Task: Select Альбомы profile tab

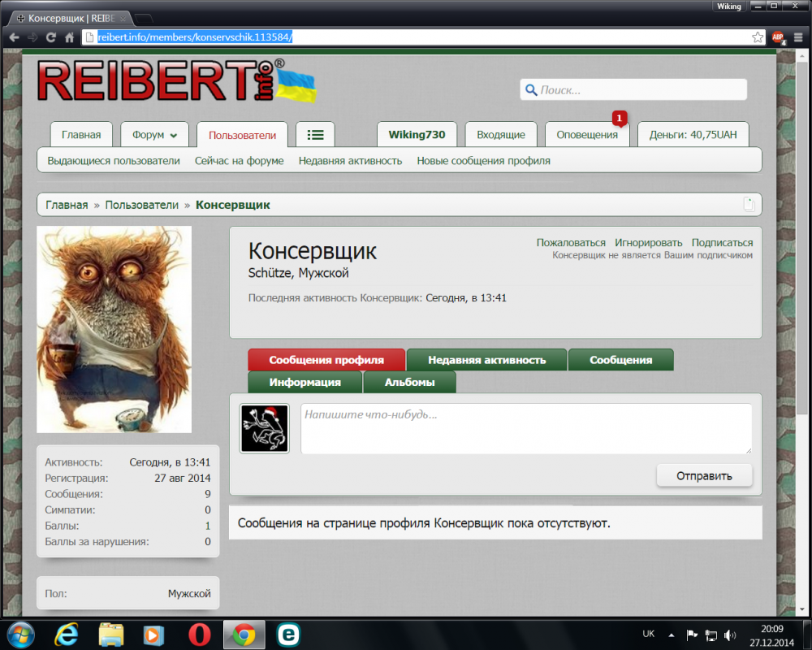Action: (409, 382)
